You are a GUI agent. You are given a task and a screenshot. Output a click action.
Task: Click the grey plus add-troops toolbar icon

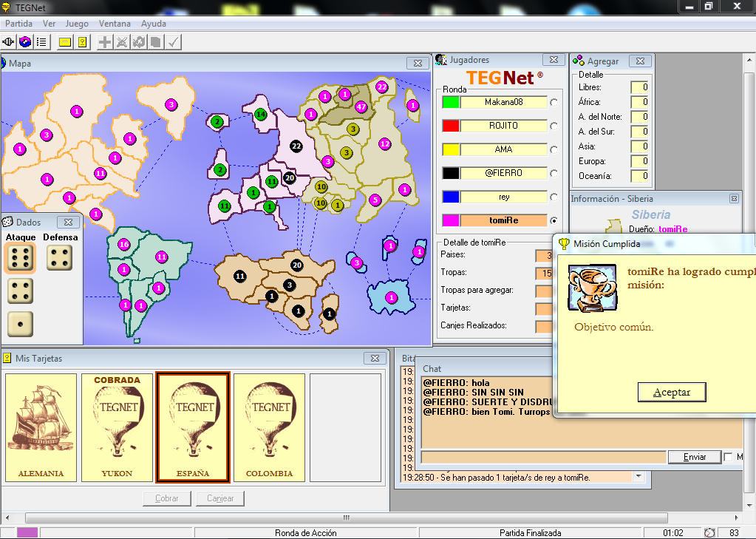point(105,42)
